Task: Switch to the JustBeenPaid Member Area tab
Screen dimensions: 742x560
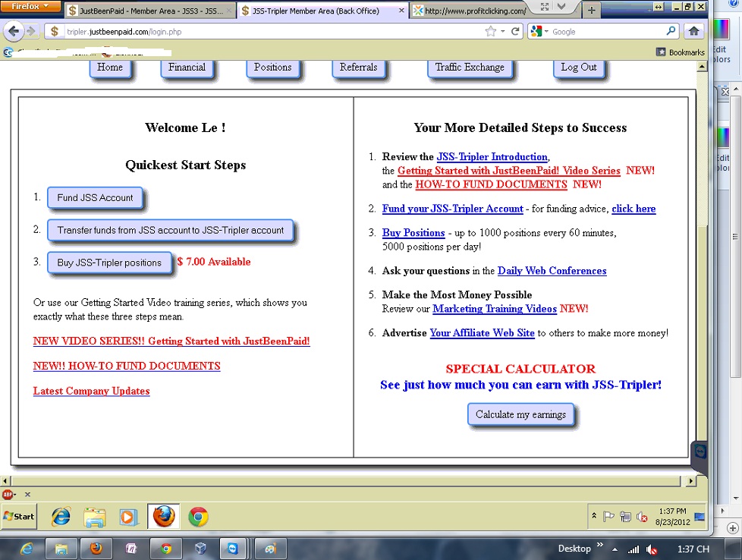Action: click(149, 11)
